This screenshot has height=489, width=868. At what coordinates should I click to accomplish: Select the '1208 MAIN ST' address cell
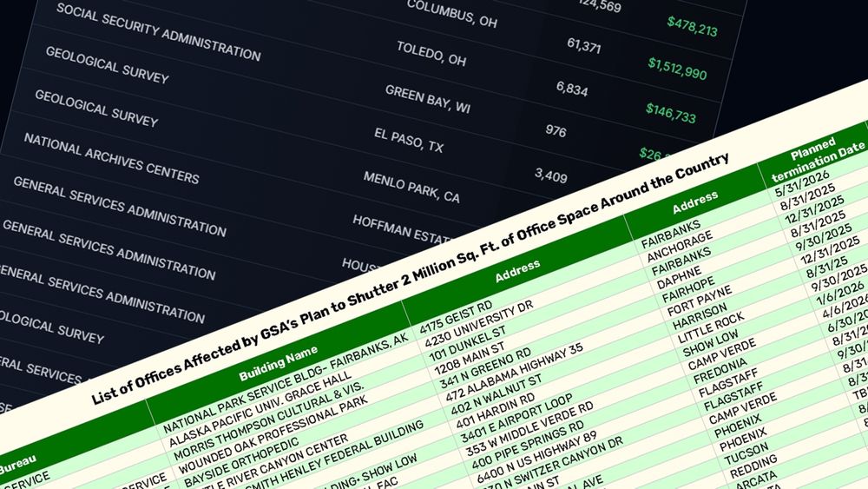[470, 359]
